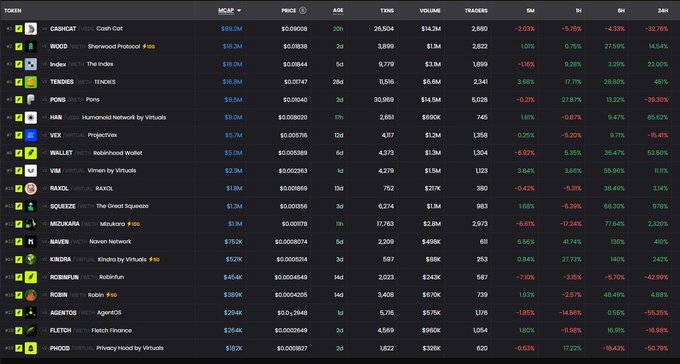The image size is (680, 364).
Task: Click the RAXOL round logo
Action: 31,189
